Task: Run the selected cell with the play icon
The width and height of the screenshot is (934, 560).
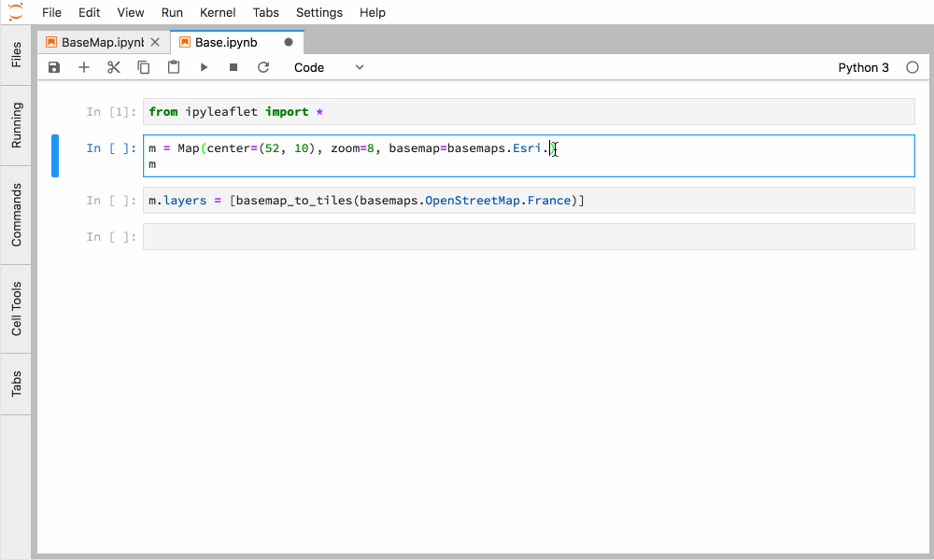Action: (204, 67)
